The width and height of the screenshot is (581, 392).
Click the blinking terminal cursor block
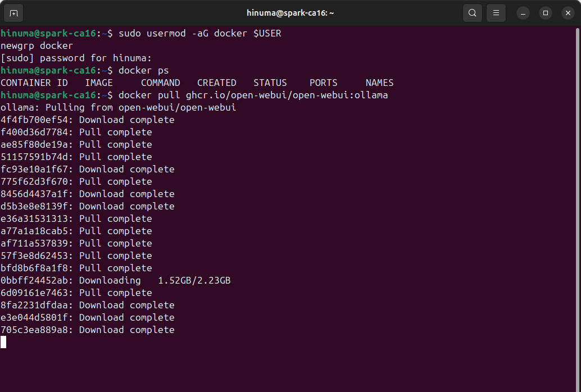click(3, 342)
